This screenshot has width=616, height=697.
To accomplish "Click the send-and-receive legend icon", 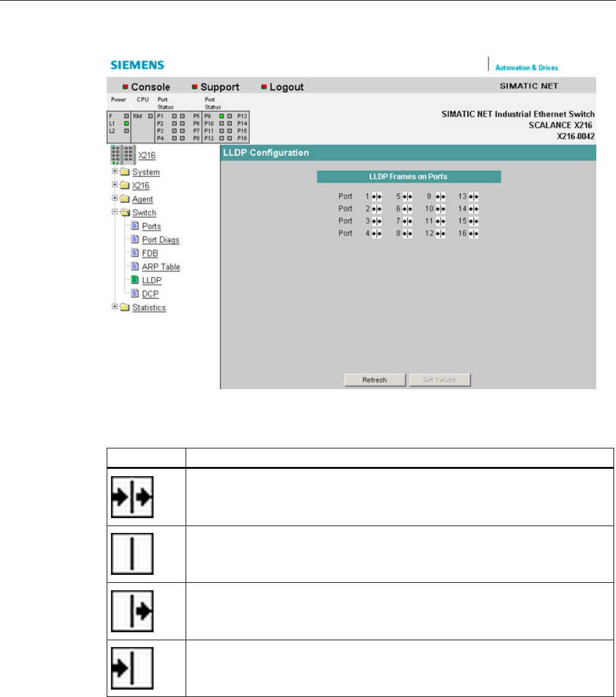I will (133, 497).
